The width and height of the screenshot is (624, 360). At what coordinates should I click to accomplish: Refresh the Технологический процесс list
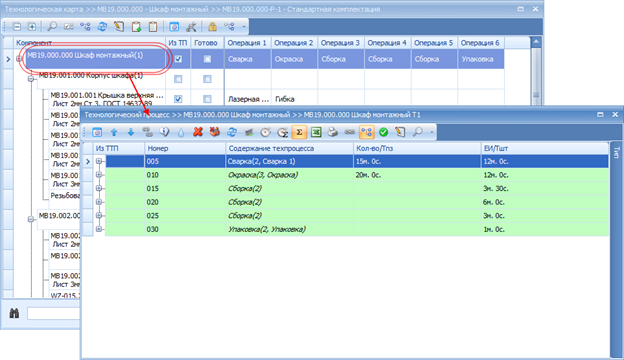pyautogui.click(x=232, y=132)
